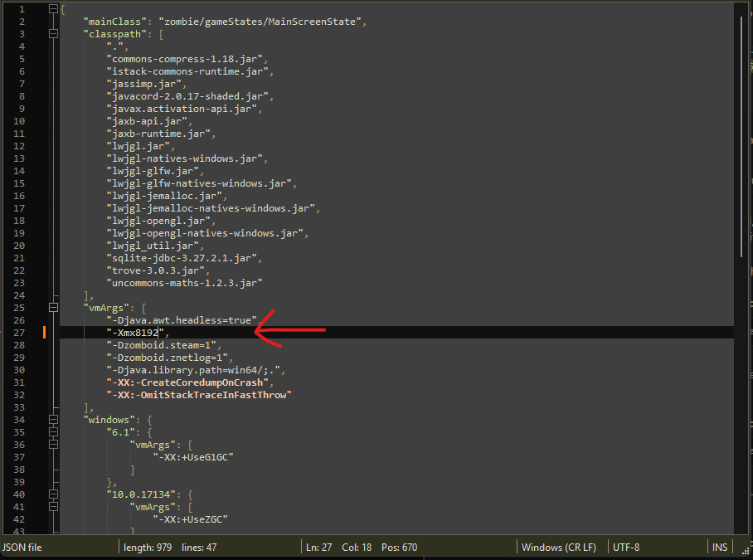This screenshot has width=753, height=560.
Task: Collapse the vmArgs fold on line 25
Action: pos(53,307)
